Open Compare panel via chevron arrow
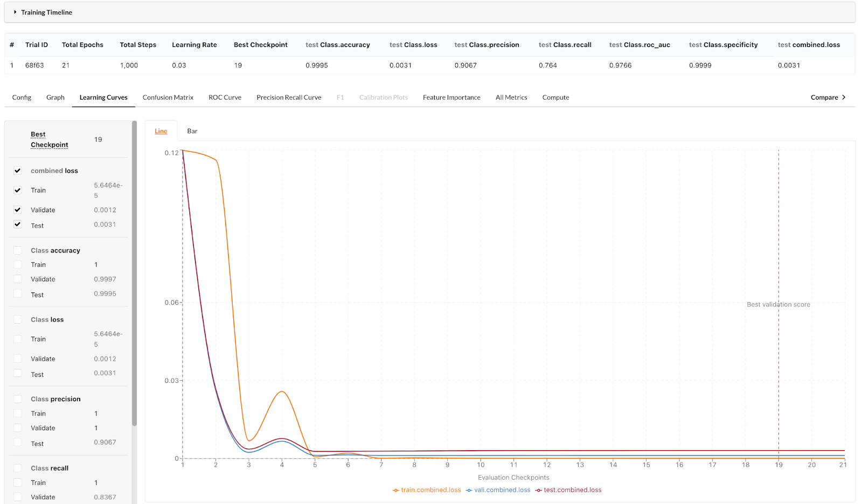 point(844,97)
